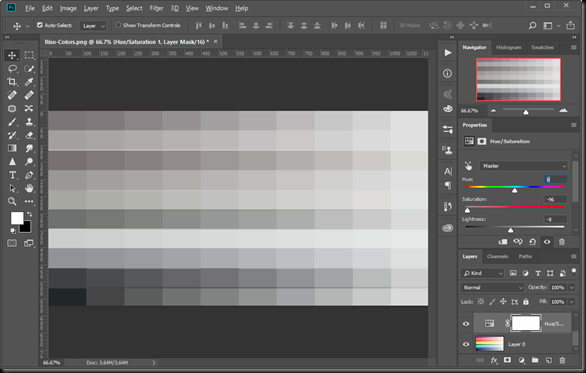586x373 pixels.
Task: Select the Gradient tool
Action: tap(12, 148)
